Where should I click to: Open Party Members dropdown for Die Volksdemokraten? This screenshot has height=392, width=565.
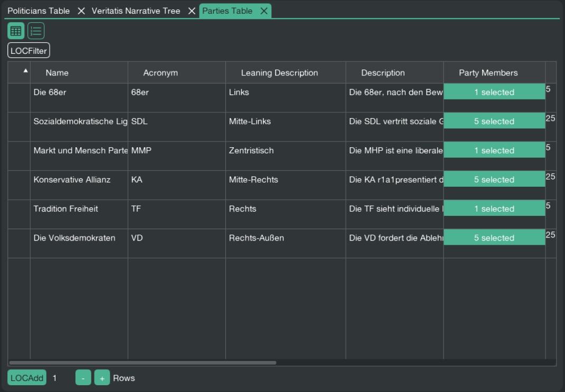coord(494,238)
